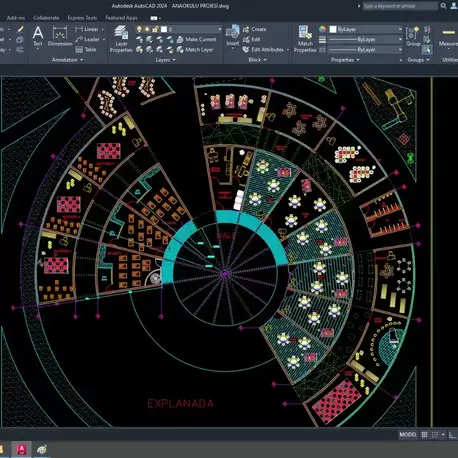458x458 pixels.
Task: Click the layer color white swatch
Action: point(164,29)
